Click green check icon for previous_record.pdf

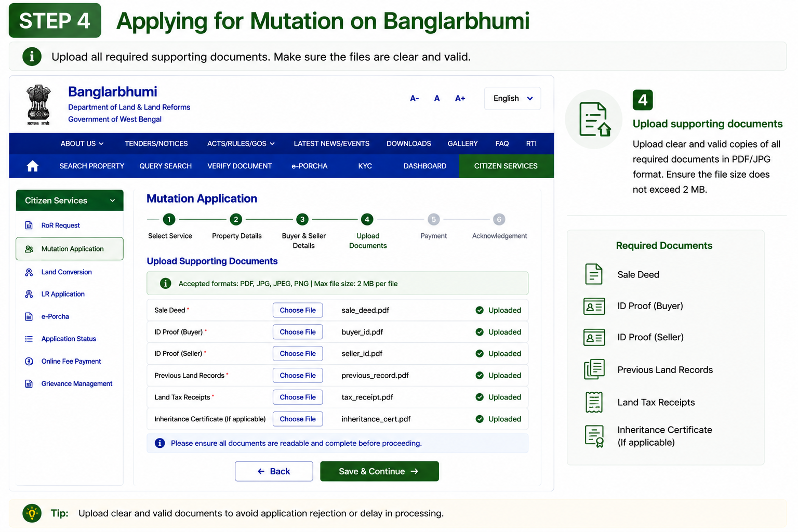click(480, 375)
